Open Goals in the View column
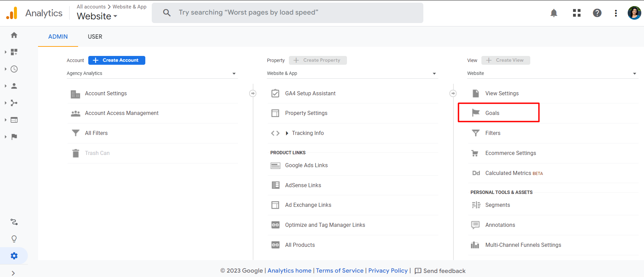Image resolution: width=644 pixels, height=277 pixels. (492, 113)
